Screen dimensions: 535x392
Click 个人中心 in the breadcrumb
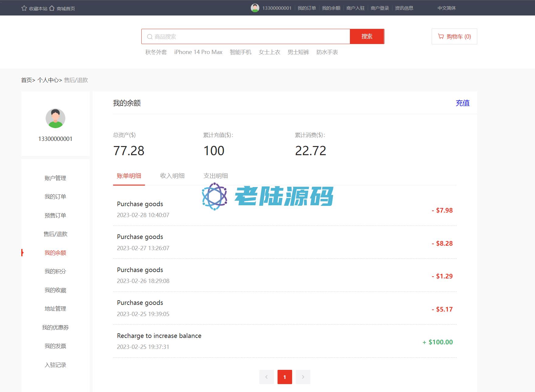48,80
